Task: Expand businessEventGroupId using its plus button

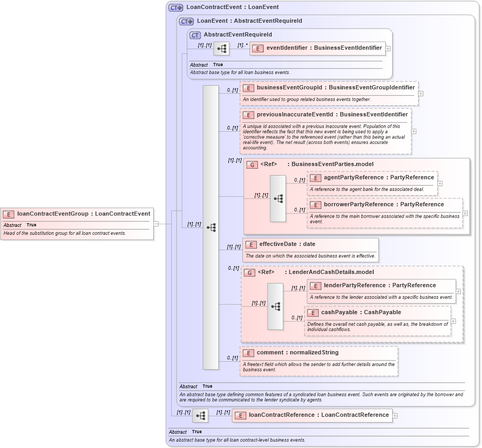Action: coord(421,93)
